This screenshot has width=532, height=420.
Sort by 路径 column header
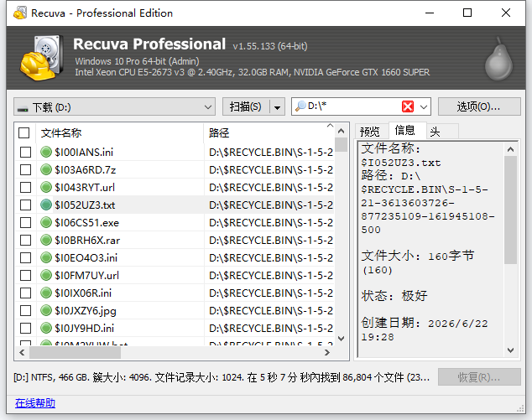click(x=269, y=133)
